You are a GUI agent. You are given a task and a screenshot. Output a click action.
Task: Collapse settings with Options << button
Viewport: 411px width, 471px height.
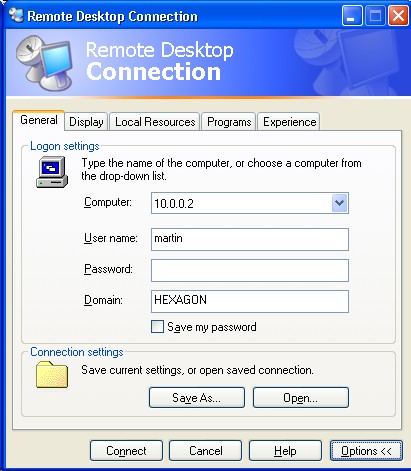366,451
